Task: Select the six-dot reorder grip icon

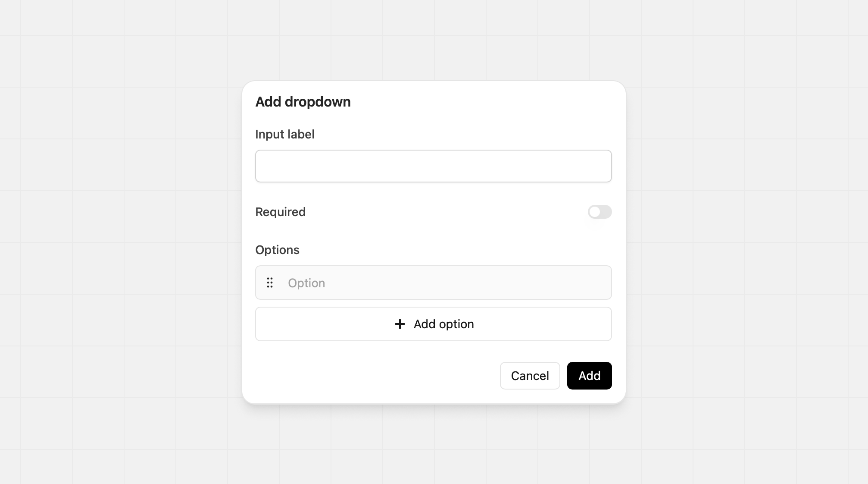Action: (270, 283)
